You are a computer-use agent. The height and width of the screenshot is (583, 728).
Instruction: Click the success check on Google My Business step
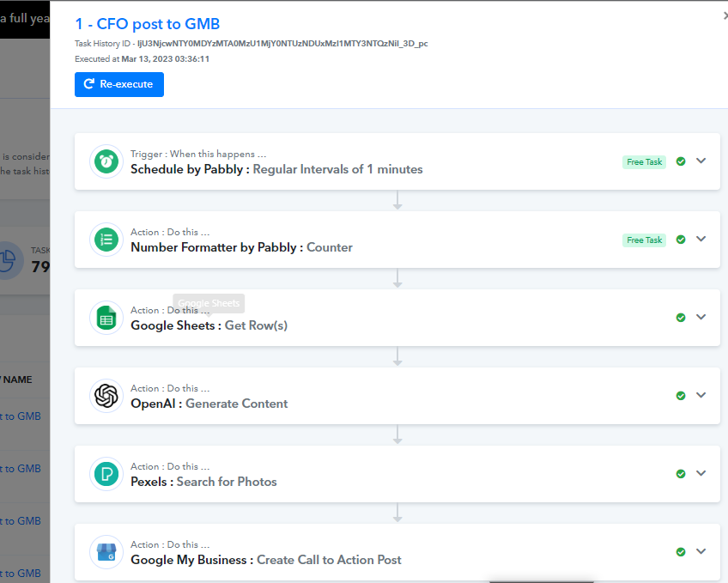click(x=681, y=552)
